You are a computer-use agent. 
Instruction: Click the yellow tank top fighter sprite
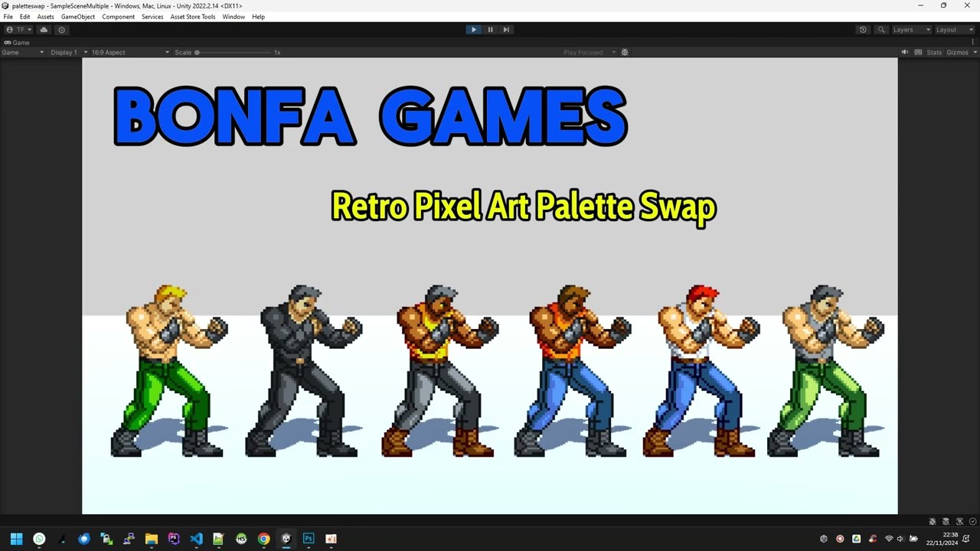tap(439, 371)
